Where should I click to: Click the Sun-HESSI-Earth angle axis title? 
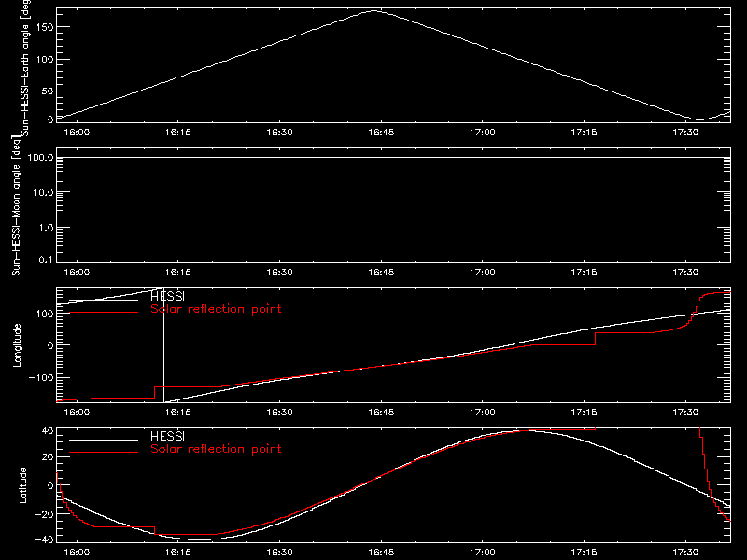tap(25, 67)
